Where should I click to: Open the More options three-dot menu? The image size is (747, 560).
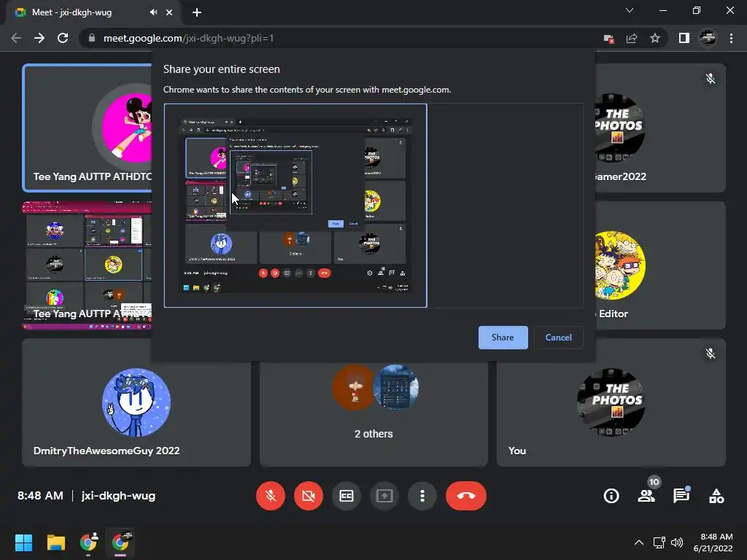pyautogui.click(x=422, y=496)
